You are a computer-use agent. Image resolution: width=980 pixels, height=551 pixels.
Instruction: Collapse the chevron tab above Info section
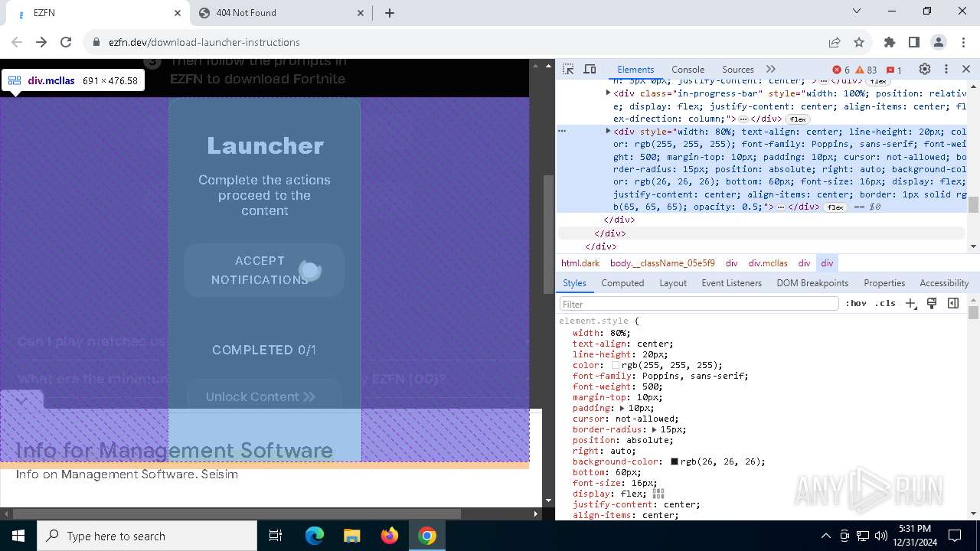[x=21, y=399]
